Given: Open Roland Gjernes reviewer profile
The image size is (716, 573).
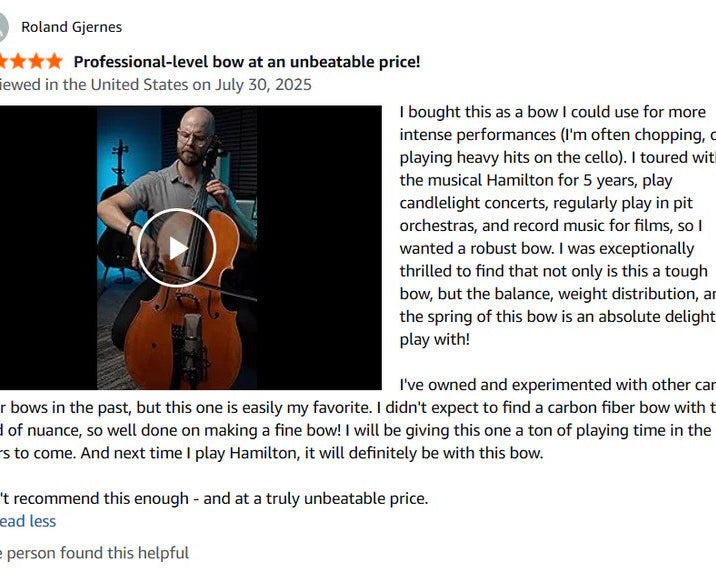Looking at the screenshot, I should tap(71, 27).
